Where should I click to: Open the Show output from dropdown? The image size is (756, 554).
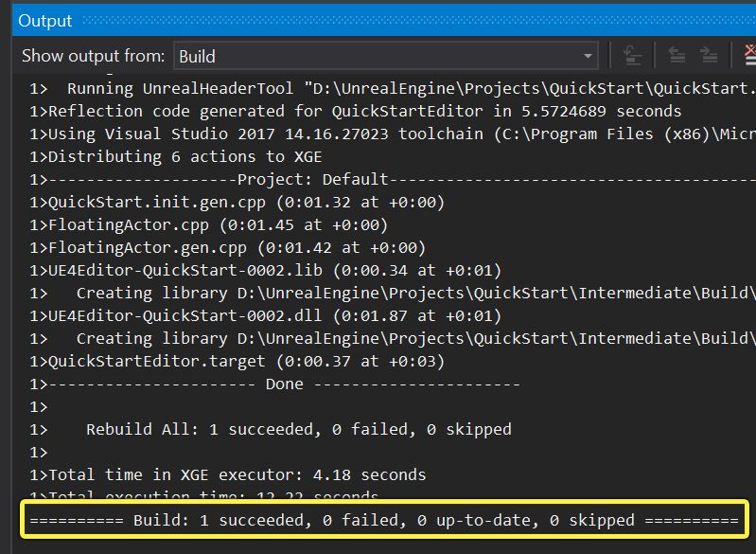386,57
